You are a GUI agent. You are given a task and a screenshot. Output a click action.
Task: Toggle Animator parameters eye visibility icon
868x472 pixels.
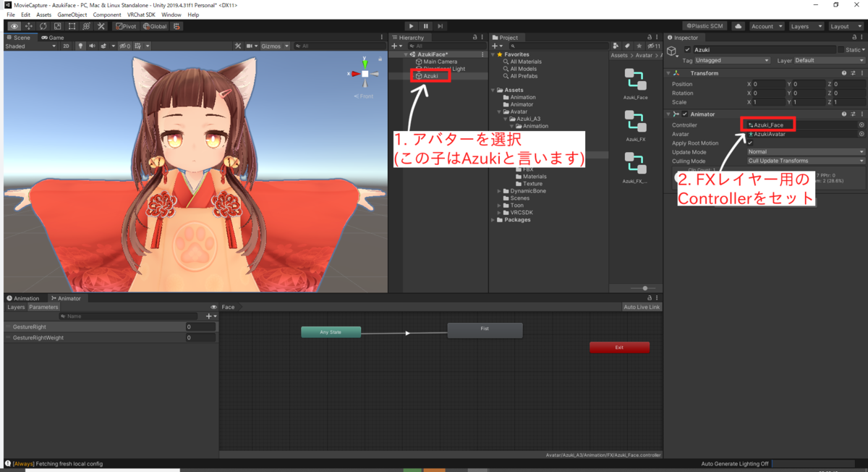tap(213, 307)
